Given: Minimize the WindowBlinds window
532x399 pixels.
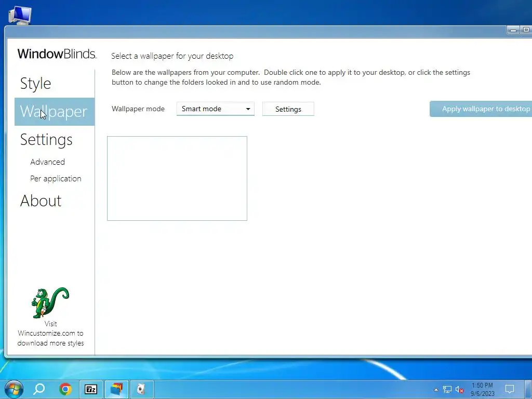Looking at the screenshot, I should (514, 30).
